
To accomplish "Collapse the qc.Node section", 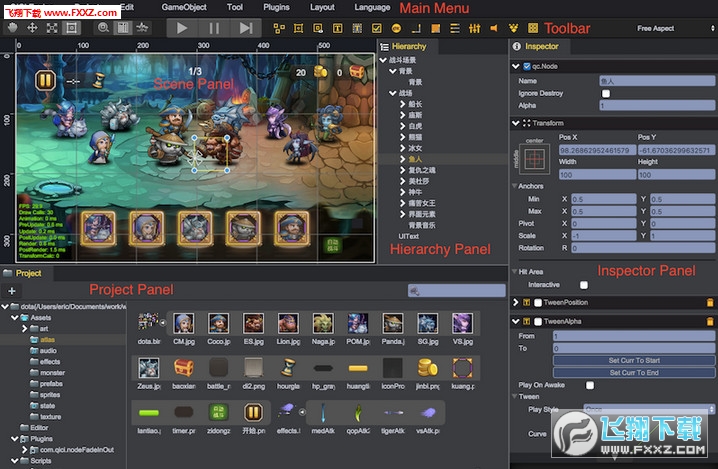I will click(x=516, y=66).
